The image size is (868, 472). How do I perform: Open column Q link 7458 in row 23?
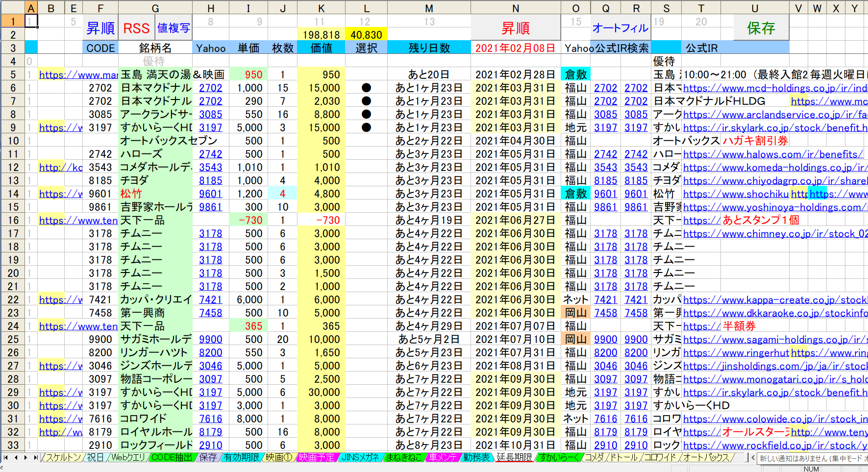[606, 313]
